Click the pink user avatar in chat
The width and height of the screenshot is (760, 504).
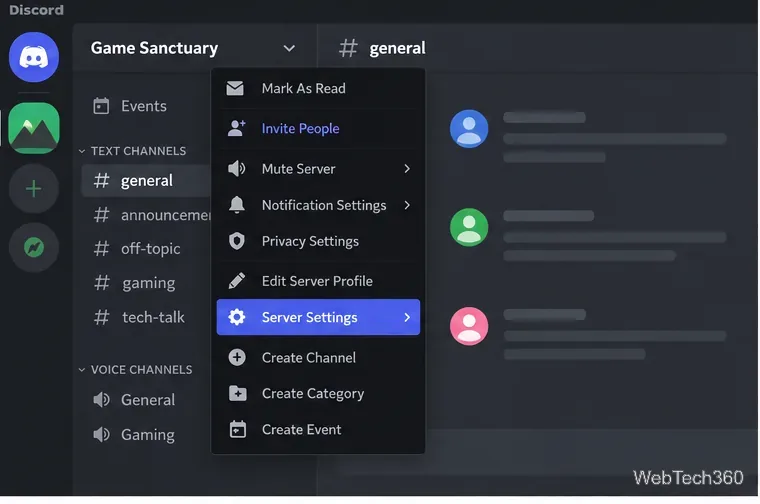[469, 326]
